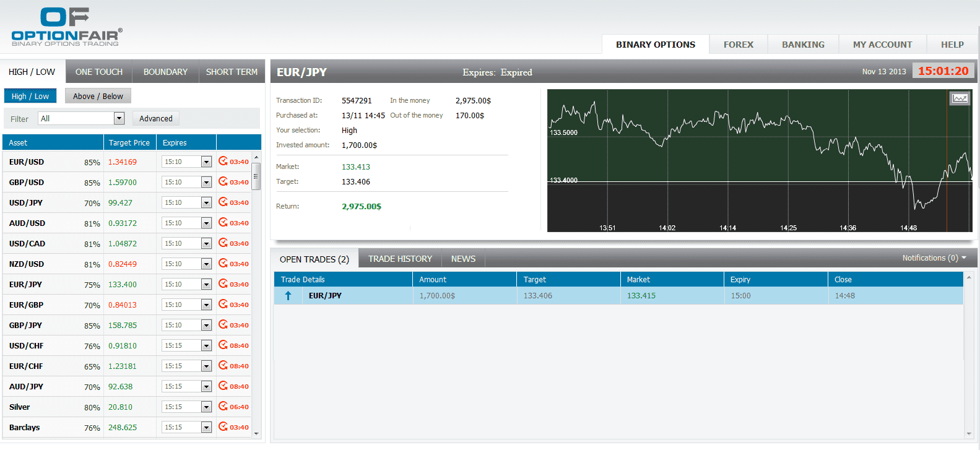This screenshot has height=450, width=980.
Task: Click the up arrow icon for EUR/JPY trade
Action: [x=288, y=296]
